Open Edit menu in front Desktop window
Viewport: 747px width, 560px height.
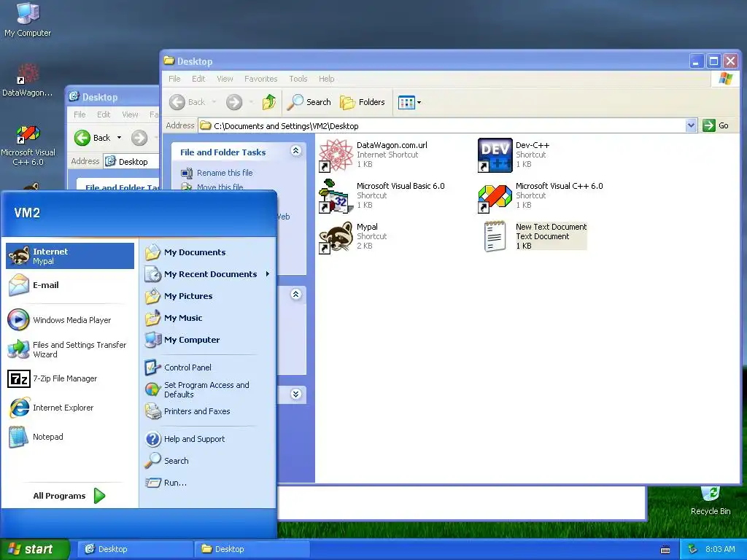pos(198,79)
